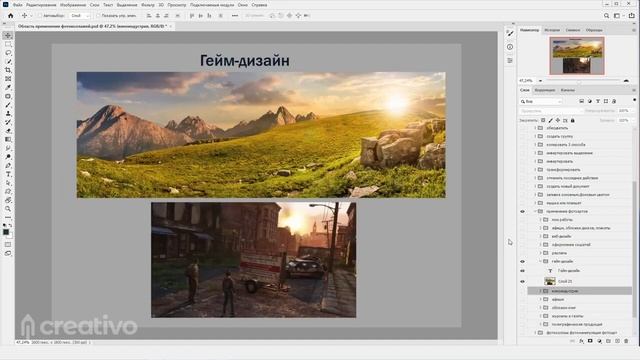Filter layers by type layers T icon
This screenshot has height=360, width=640.
pyautogui.click(x=598, y=101)
